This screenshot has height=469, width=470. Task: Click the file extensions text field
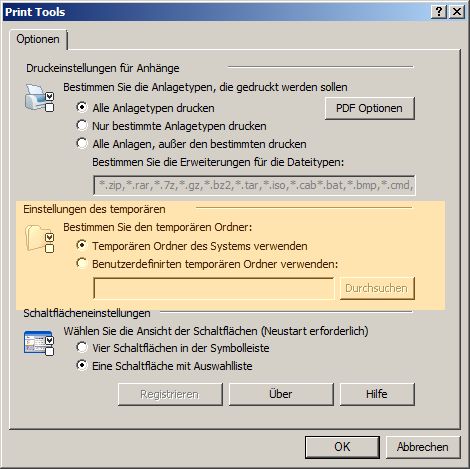(254, 185)
